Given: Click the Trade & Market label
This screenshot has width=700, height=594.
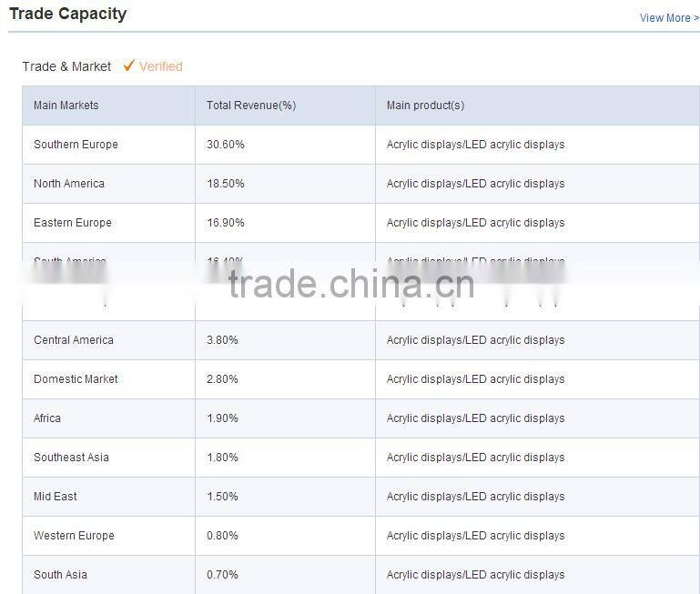Looking at the screenshot, I should 66,66.
